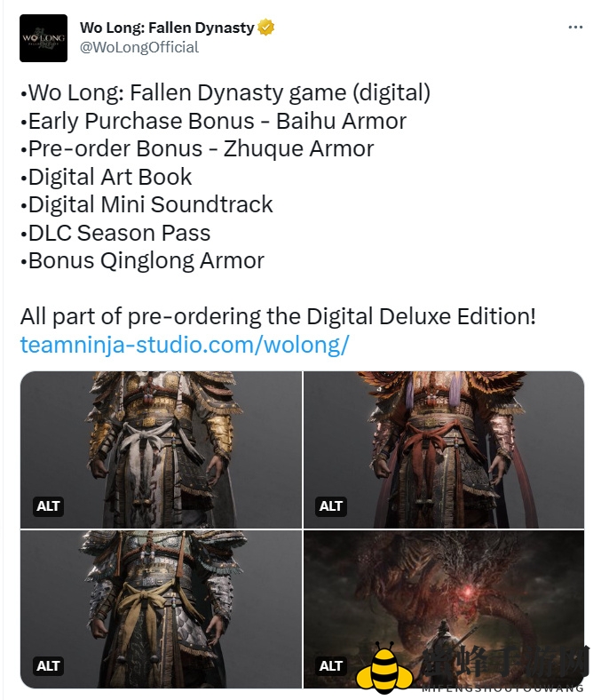View the yellow sash silver armor image
Viewport: 601px width, 700px height.
point(161,609)
